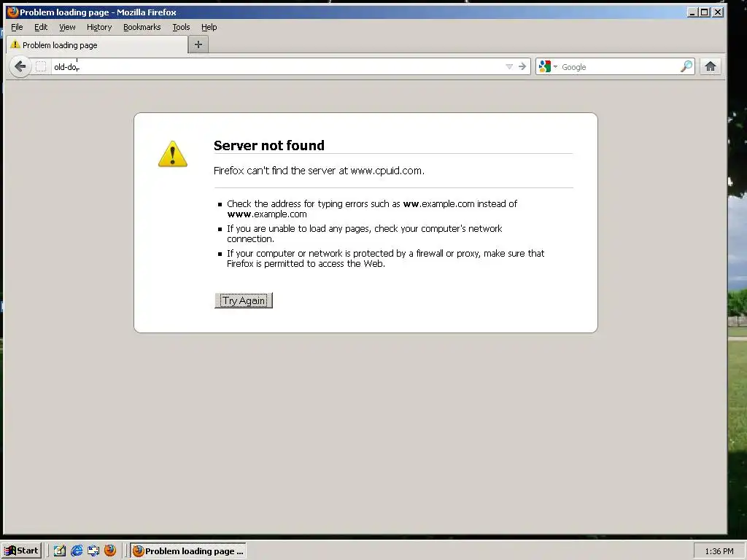
Task: Click the www.cpuid.com error message text
Action: coord(319,171)
